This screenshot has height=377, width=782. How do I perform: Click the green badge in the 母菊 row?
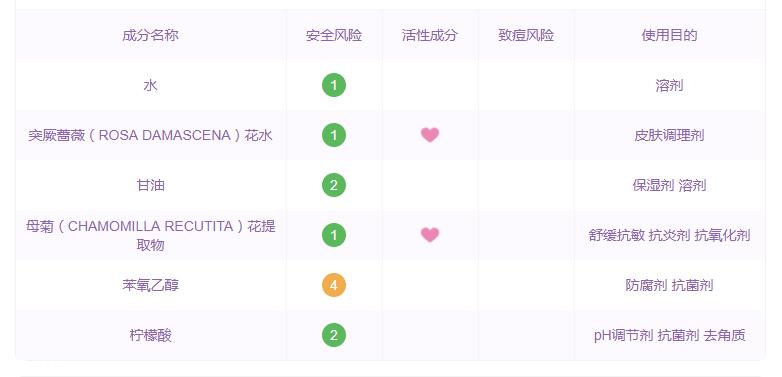(x=334, y=235)
